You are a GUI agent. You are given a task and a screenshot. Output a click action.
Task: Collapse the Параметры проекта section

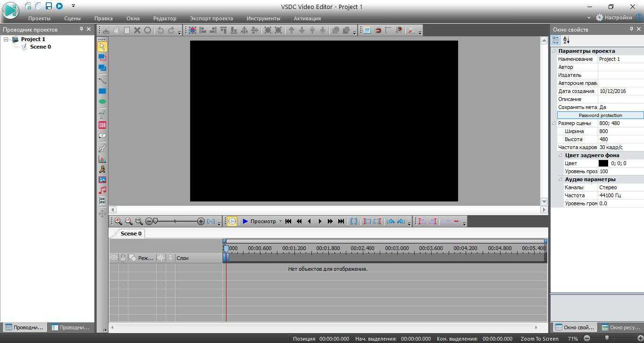(x=554, y=51)
